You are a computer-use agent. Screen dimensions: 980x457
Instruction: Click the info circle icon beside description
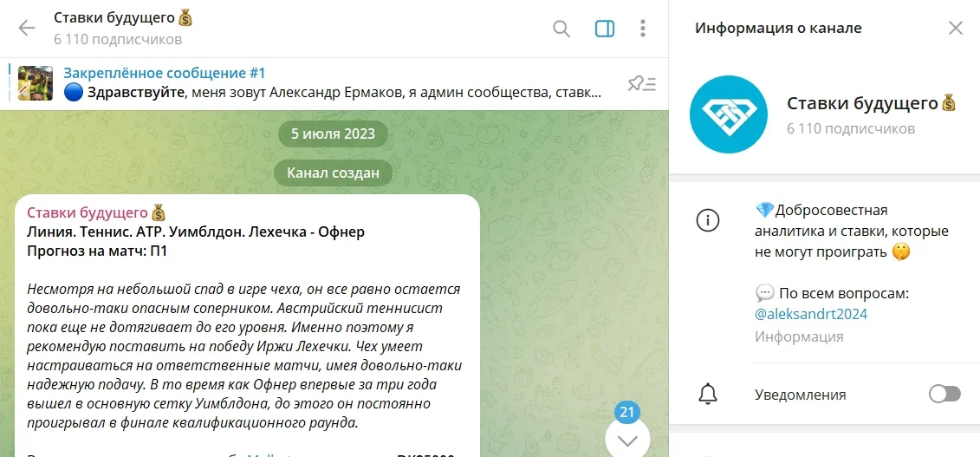coord(708,219)
